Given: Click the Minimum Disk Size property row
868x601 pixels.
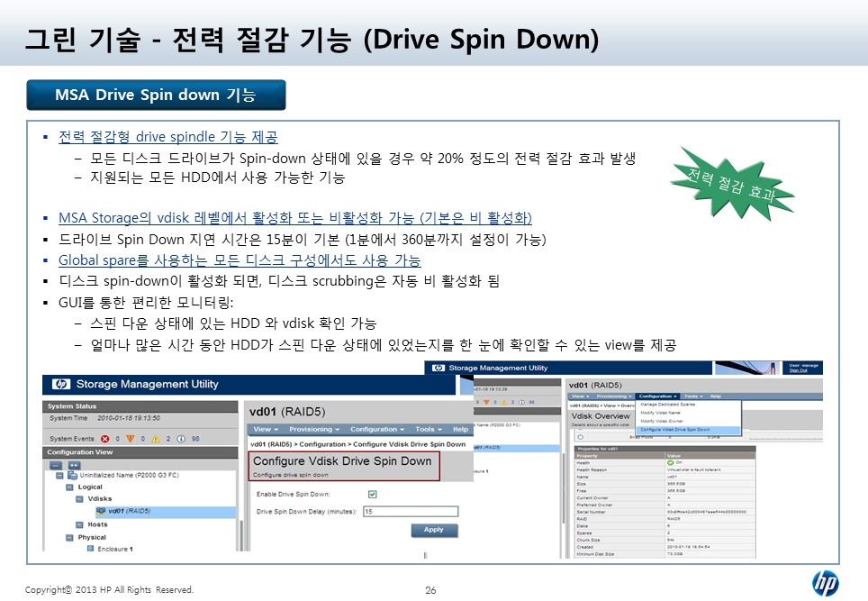Looking at the screenshot, I should (x=665, y=554).
